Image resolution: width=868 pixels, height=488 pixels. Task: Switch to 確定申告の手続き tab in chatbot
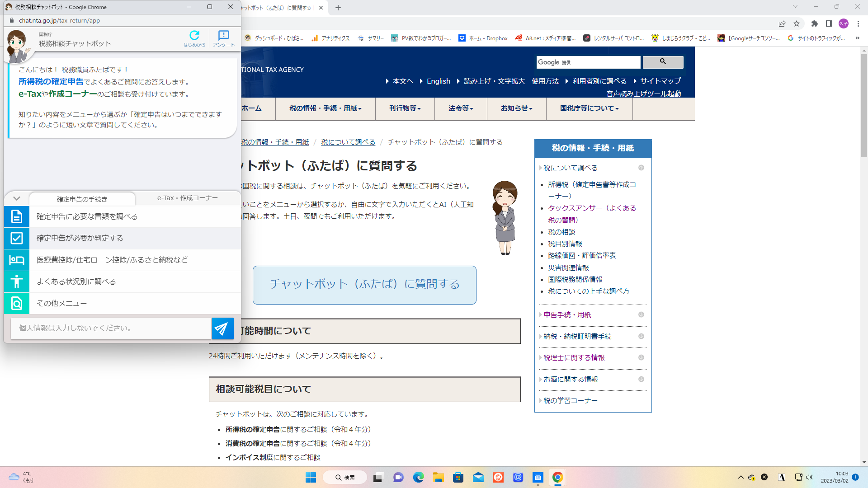point(82,199)
